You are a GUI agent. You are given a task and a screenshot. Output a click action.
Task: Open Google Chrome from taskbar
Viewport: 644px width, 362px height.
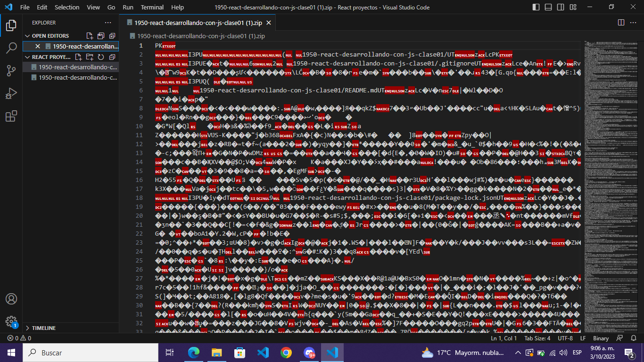coord(286,353)
